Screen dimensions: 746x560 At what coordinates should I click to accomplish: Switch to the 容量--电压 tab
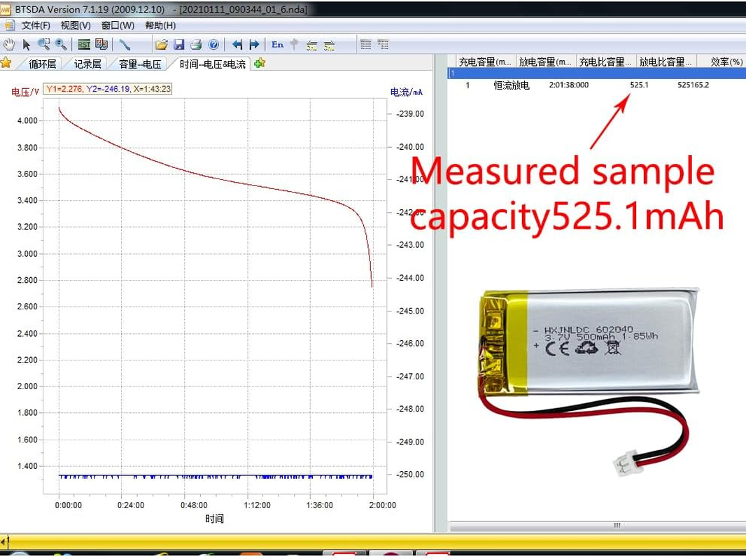click(x=140, y=64)
